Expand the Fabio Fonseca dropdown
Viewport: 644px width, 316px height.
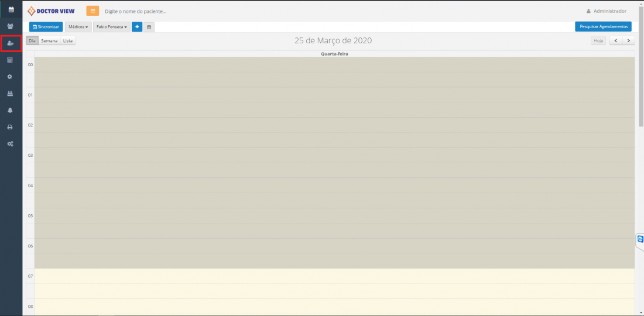point(111,27)
